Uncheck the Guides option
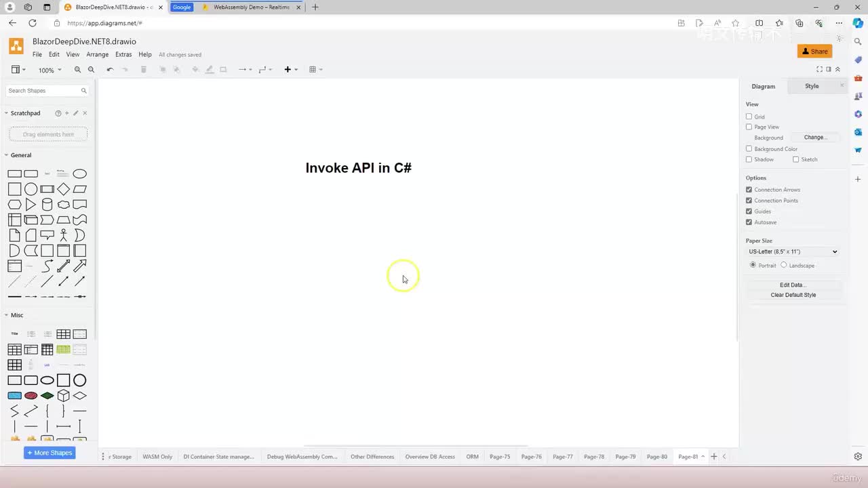 coord(749,211)
